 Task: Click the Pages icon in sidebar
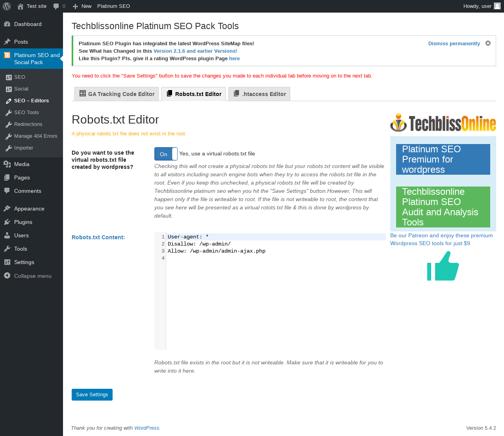coord(7,177)
